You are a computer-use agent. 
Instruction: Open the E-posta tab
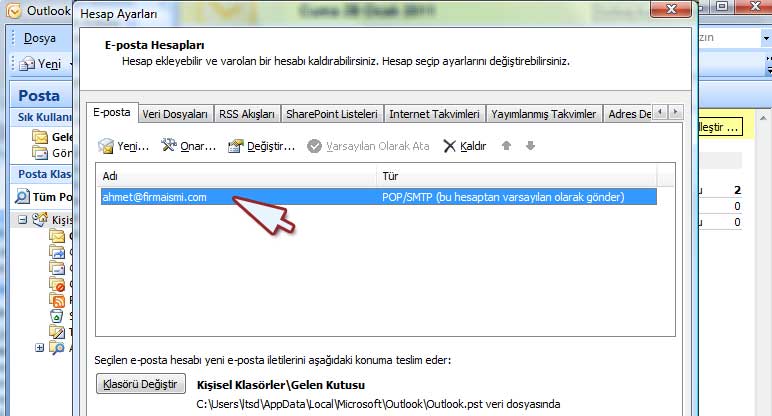click(x=112, y=112)
